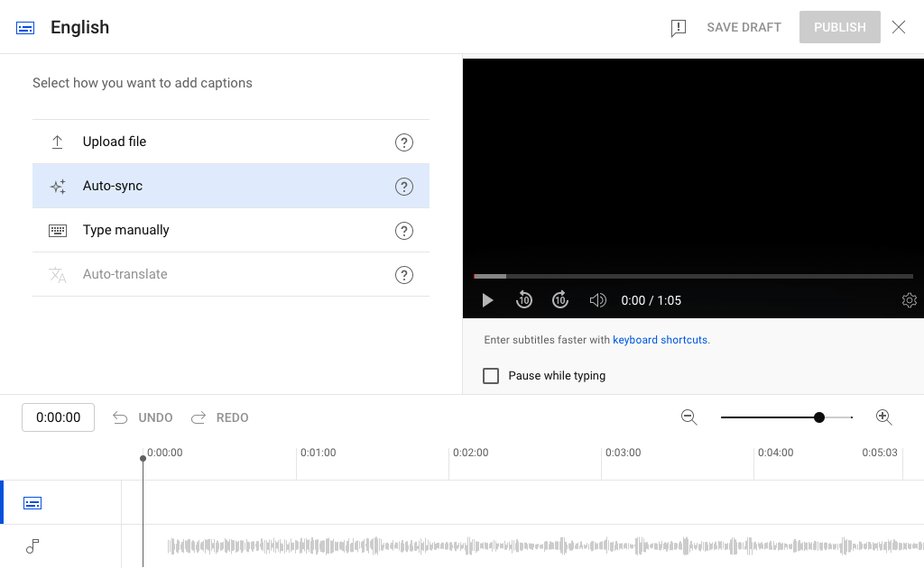Click the audio waveform track icon
This screenshot has height=568, width=924.
[32, 546]
